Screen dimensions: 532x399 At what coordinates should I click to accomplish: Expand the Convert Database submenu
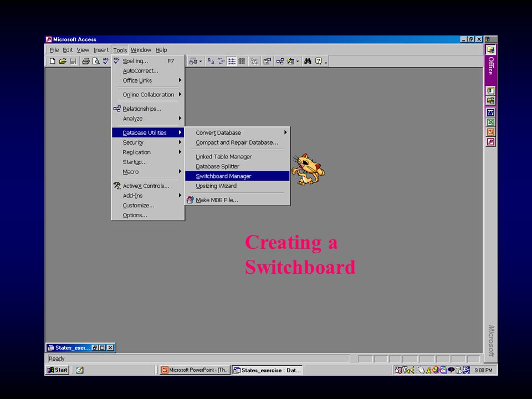pyautogui.click(x=238, y=132)
